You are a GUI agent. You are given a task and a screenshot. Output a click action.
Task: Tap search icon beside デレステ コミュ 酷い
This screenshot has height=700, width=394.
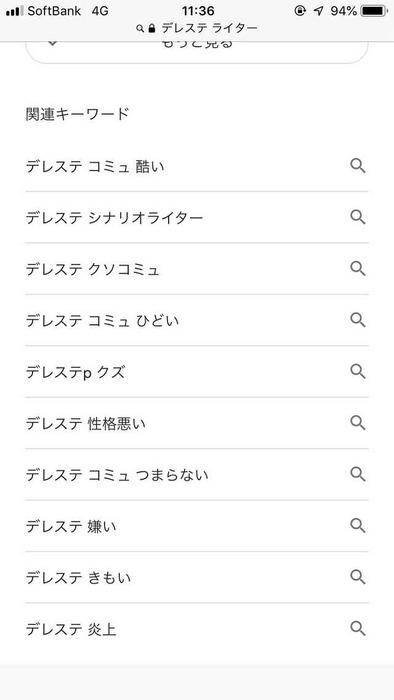pyautogui.click(x=357, y=166)
